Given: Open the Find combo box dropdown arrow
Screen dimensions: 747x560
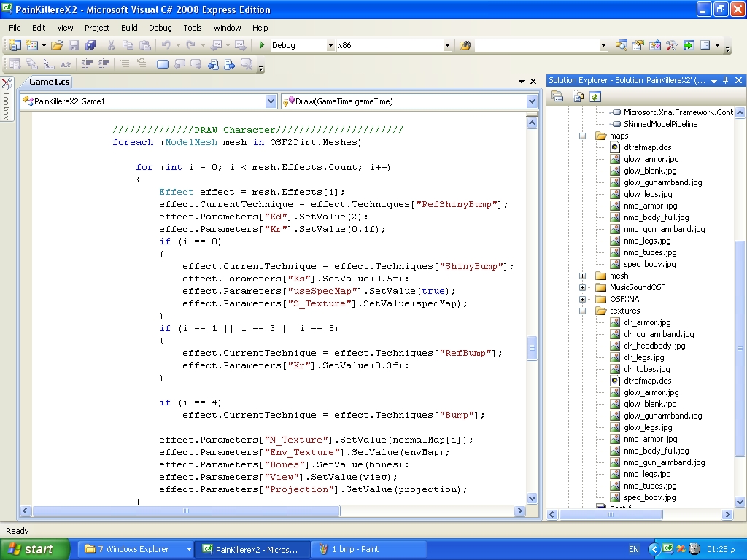Looking at the screenshot, I should pos(603,45).
